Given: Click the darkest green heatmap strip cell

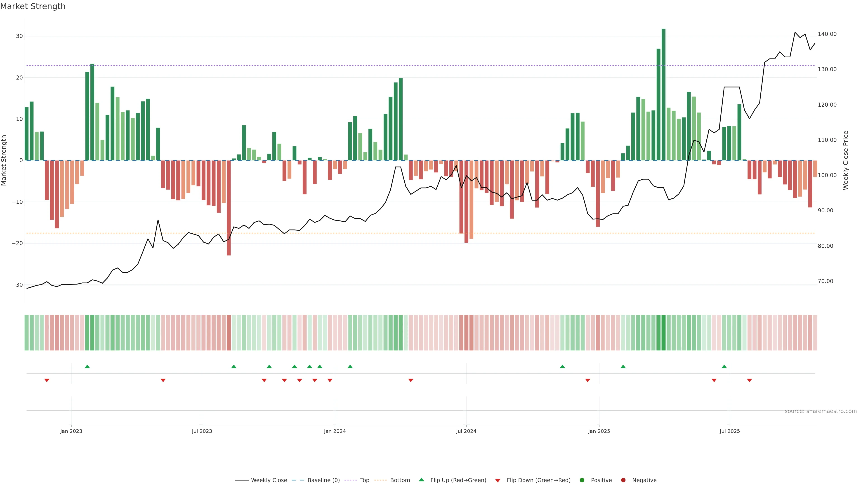Looking at the screenshot, I should 663,333.
